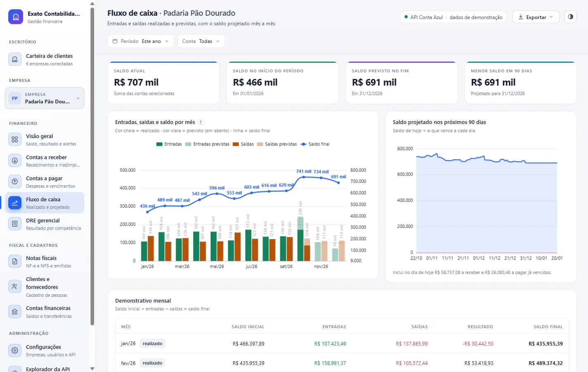The height and width of the screenshot is (372, 588).
Task: Click the Saldo previsto no fim card value
Action: coord(374,82)
